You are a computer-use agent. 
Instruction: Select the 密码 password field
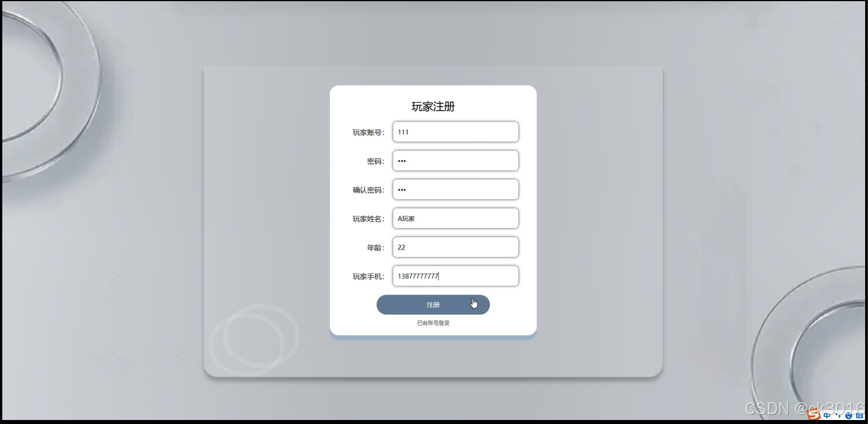point(456,161)
